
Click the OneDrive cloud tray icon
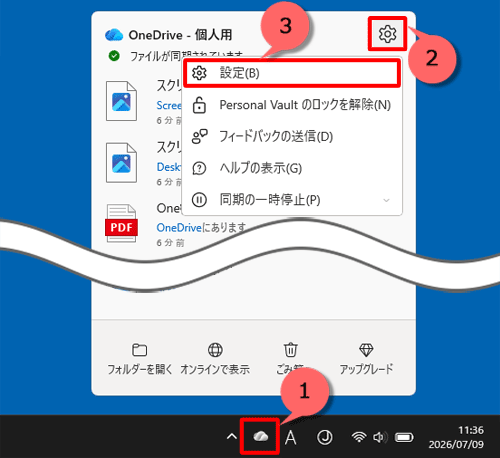(260, 436)
